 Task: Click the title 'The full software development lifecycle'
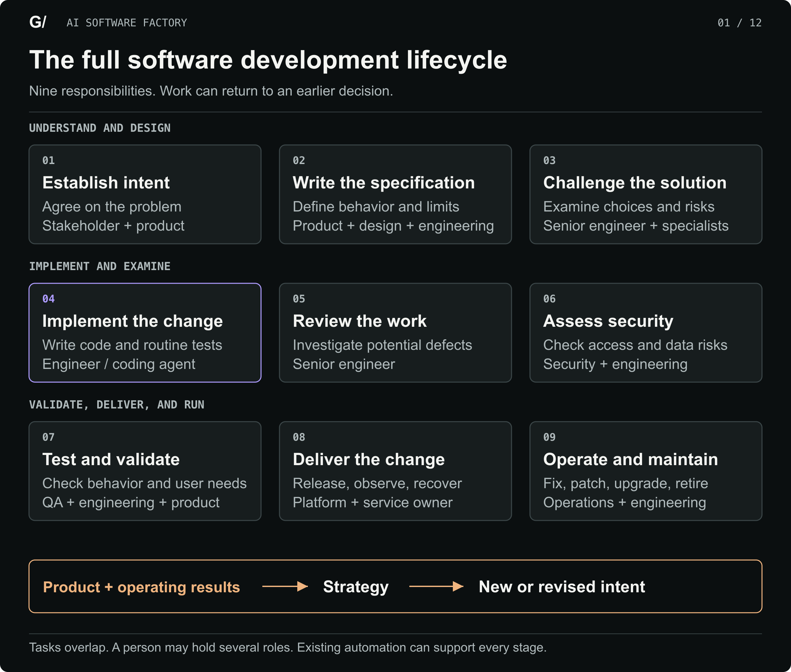pos(268,60)
